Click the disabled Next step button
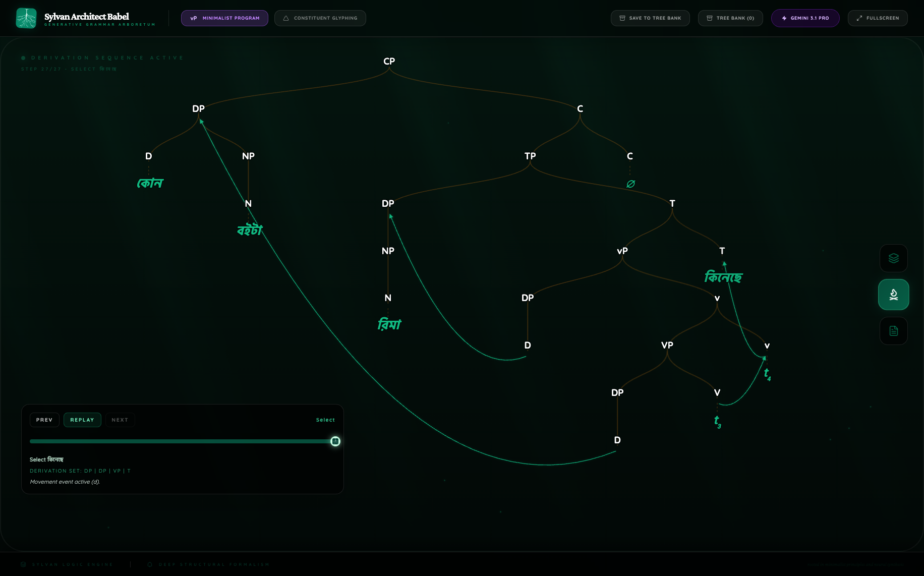924x576 pixels. click(120, 420)
